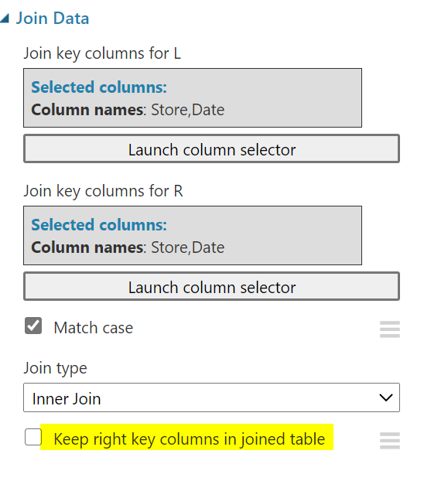Collapse the Join Data section triangle
The width and height of the screenshot is (448, 498).
4,19
